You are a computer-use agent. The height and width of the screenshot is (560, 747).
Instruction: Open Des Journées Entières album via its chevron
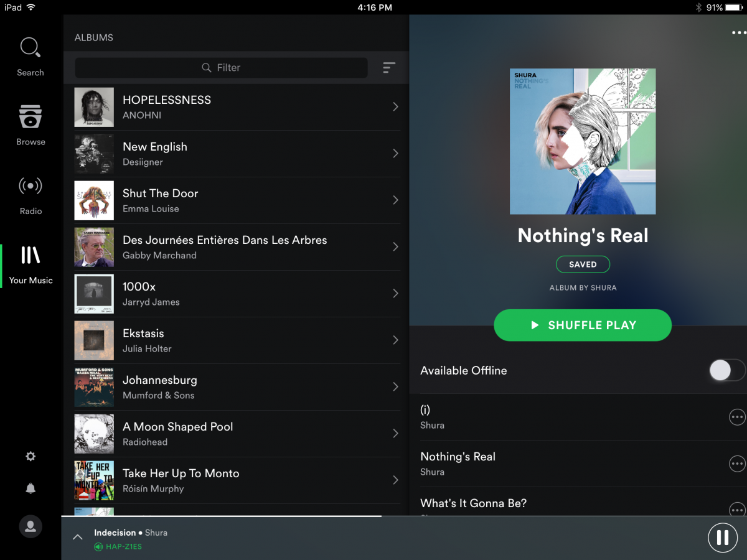pos(395,247)
